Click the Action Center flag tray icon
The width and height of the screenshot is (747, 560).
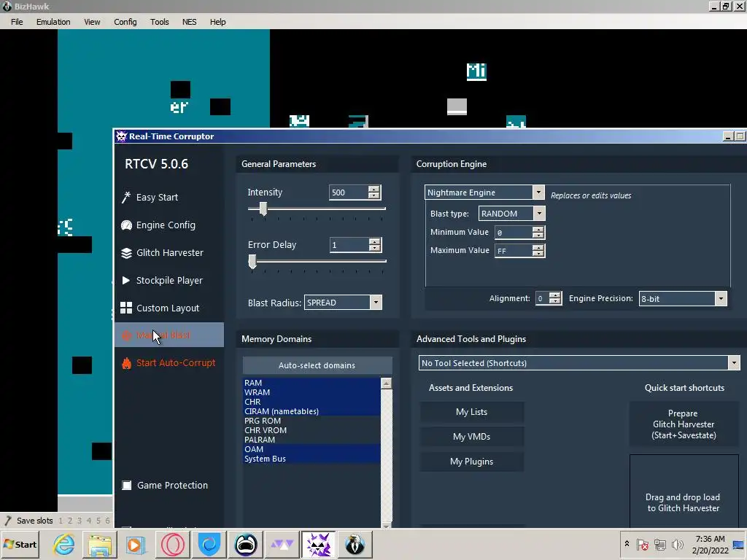(642, 544)
